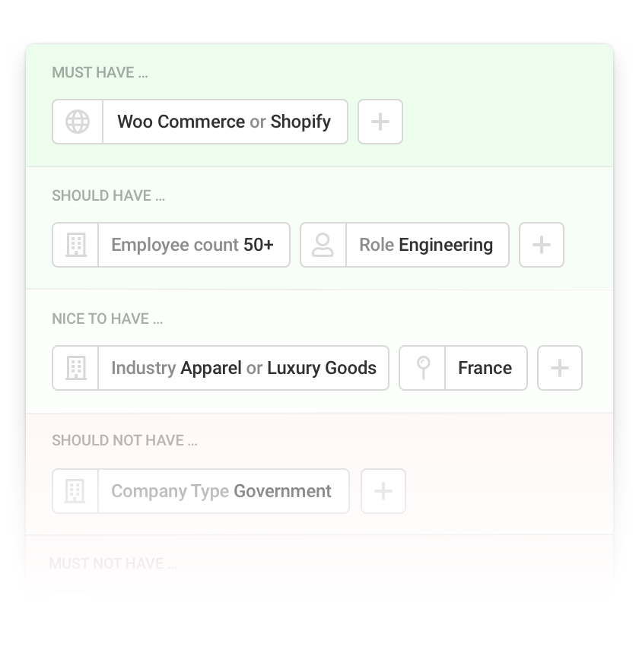
Task: Click the Shopify text inside the first filter
Action: (301, 122)
